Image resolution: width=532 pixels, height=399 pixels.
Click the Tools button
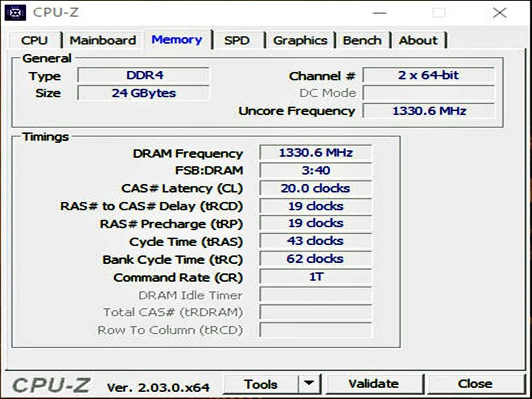tap(261, 384)
